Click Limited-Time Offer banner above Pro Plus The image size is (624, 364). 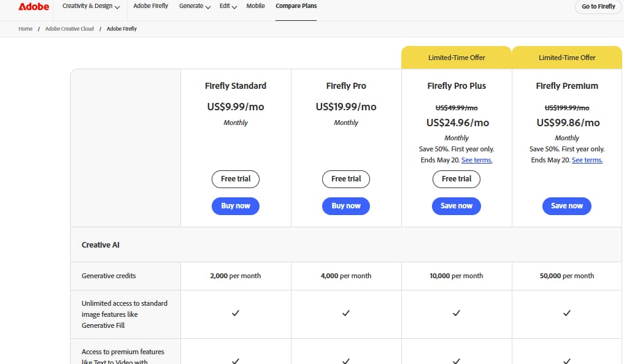tap(456, 58)
